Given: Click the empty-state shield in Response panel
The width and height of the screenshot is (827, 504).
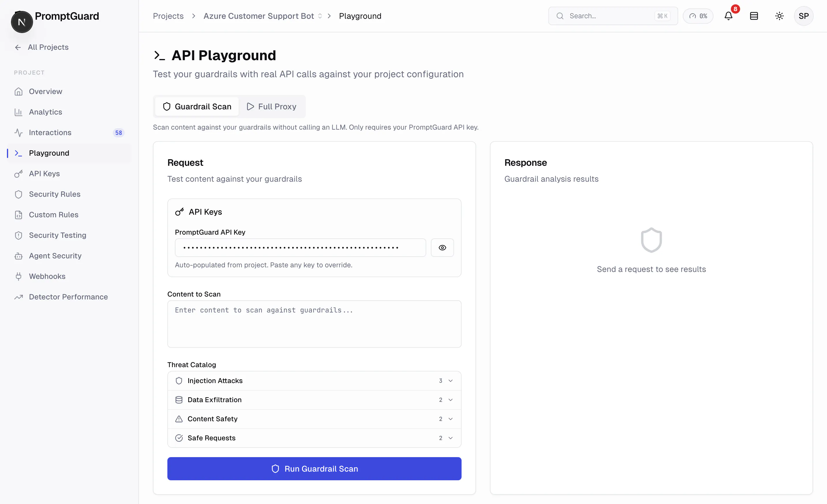Looking at the screenshot, I should 651,240.
